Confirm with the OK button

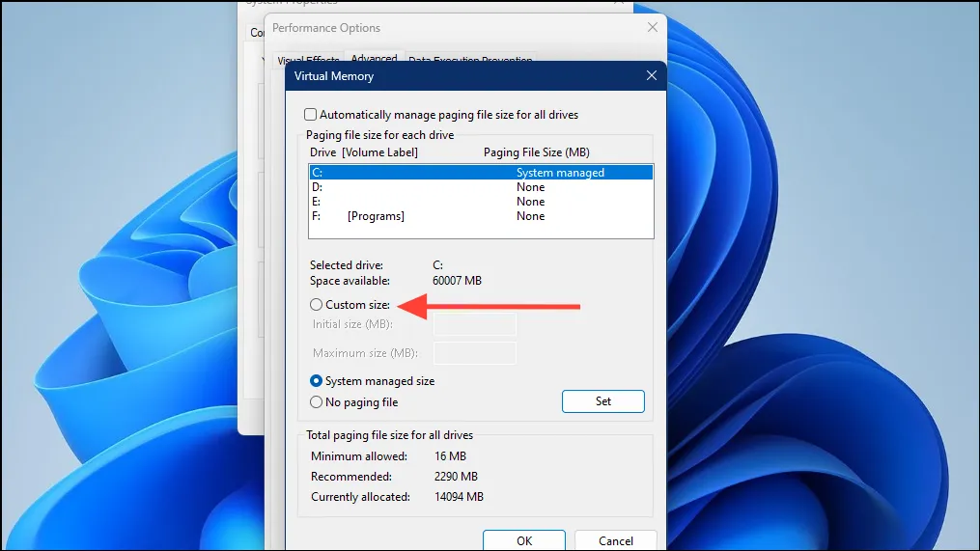[x=523, y=540]
